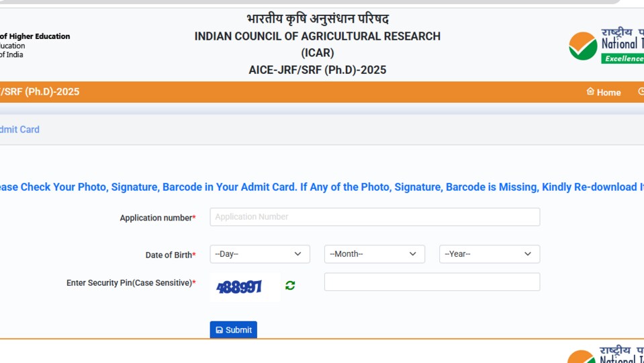This screenshot has width=644, height=363.
Task: Open the Day dropdown
Action: coord(260,254)
